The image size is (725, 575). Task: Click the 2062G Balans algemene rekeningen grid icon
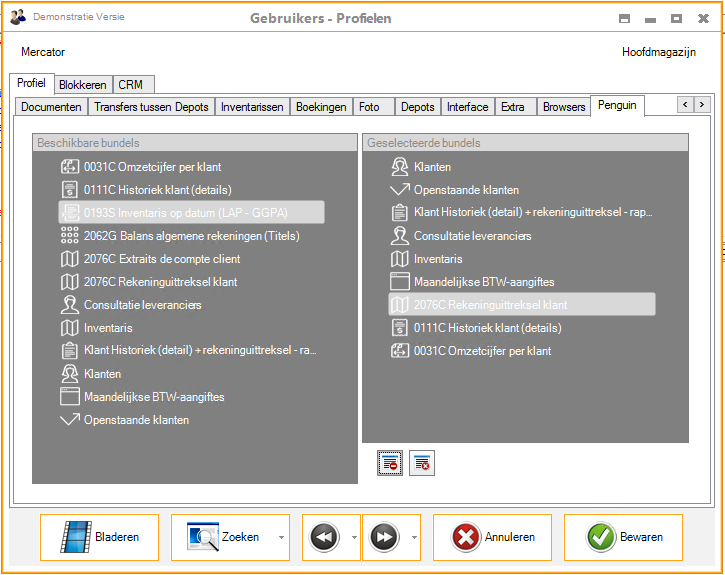tap(70, 236)
